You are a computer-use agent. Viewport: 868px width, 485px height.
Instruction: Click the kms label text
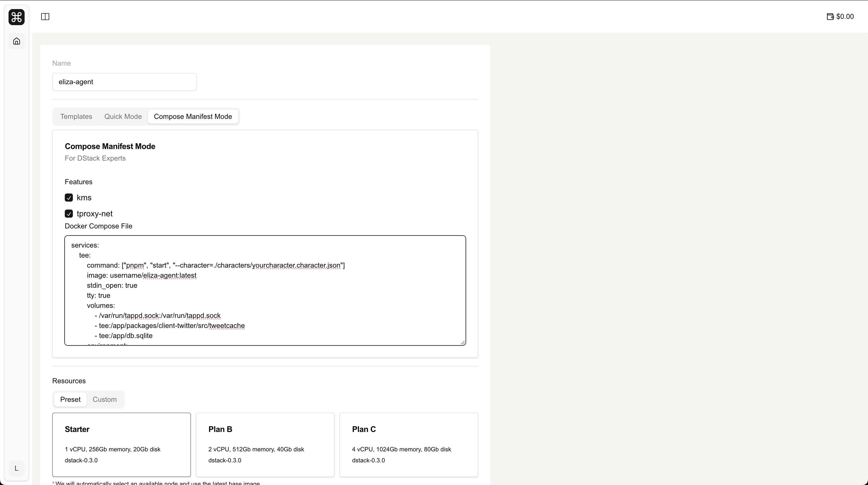[x=84, y=198]
